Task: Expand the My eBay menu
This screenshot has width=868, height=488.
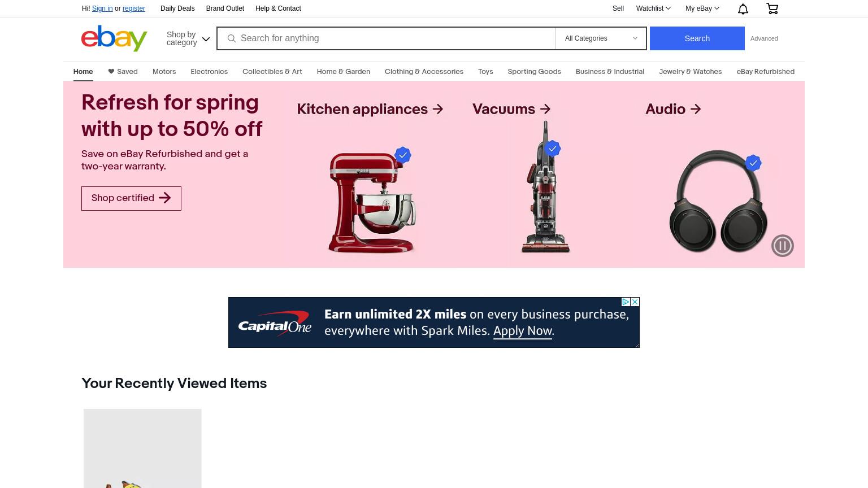Action: tap(702, 8)
